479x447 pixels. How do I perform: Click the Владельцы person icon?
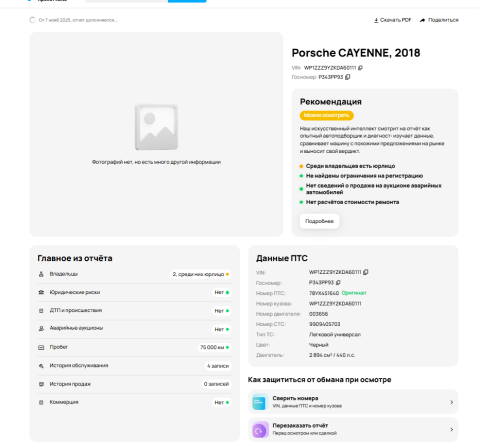click(41, 274)
